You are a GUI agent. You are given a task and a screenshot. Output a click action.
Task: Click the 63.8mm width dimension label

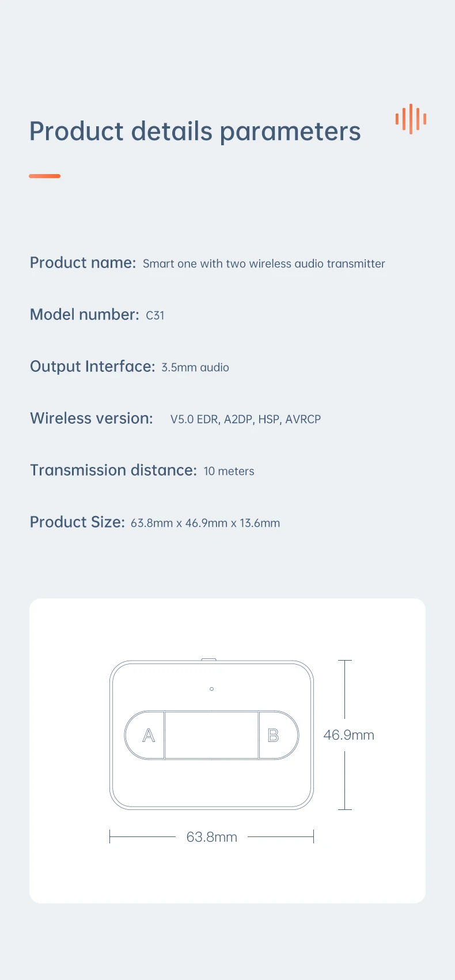click(x=211, y=837)
